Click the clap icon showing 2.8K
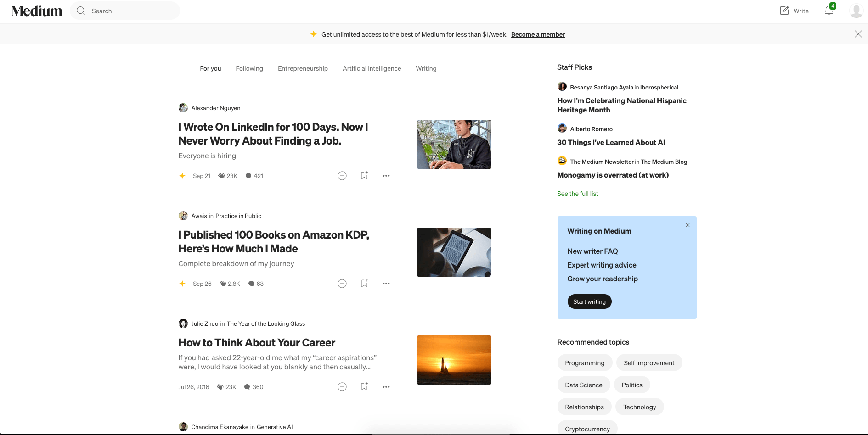868x435 pixels. [223, 284]
